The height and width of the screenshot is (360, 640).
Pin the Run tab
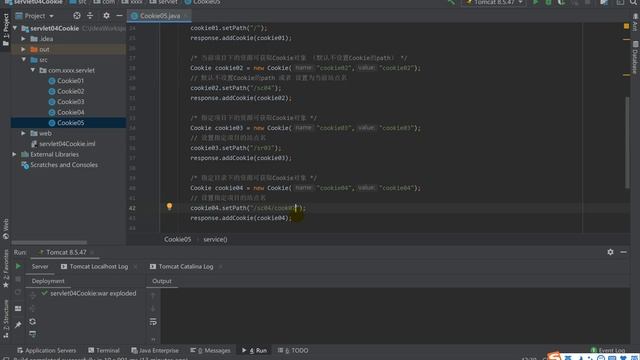click(18, 325)
